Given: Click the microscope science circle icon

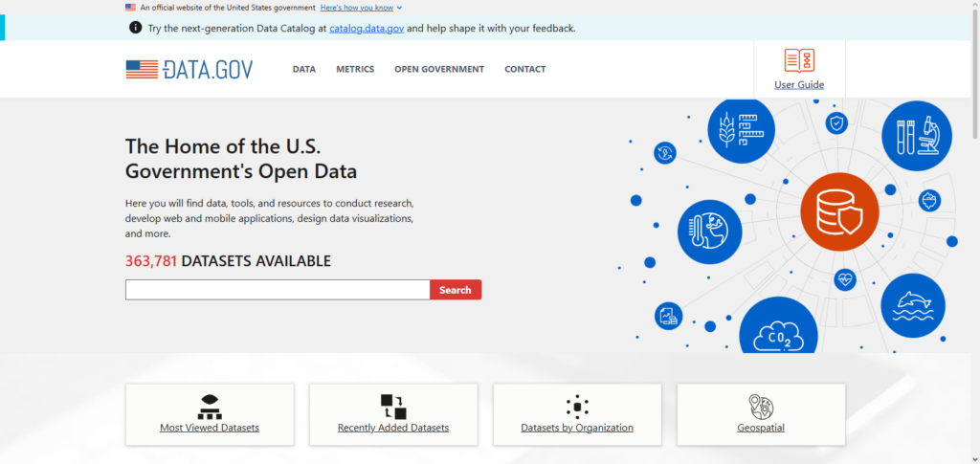Looking at the screenshot, I should [x=917, y=136].
